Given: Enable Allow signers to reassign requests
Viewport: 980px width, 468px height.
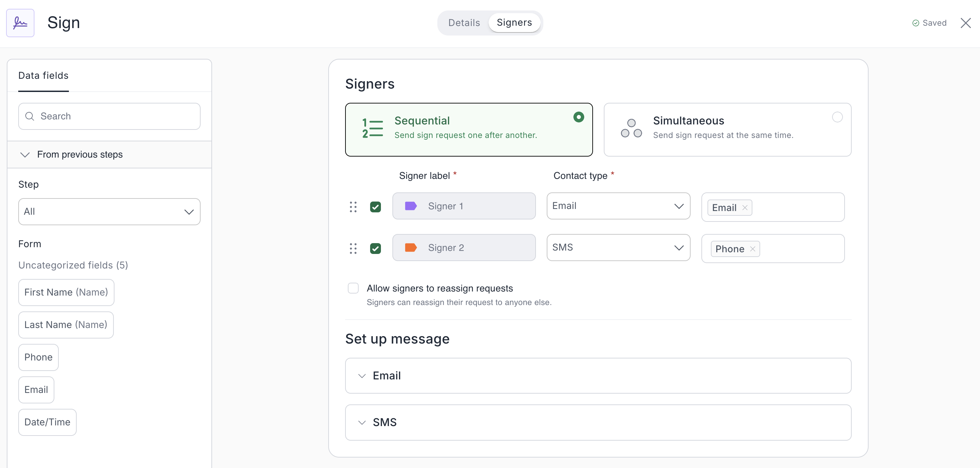Looking at the screenshot, I should click(353, 288).
